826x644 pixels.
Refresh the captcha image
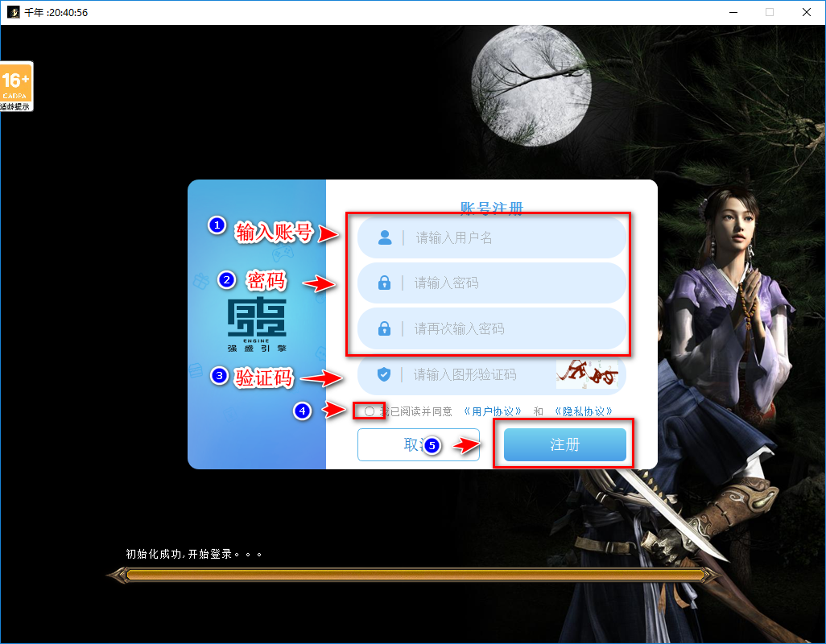click(588, 374)
